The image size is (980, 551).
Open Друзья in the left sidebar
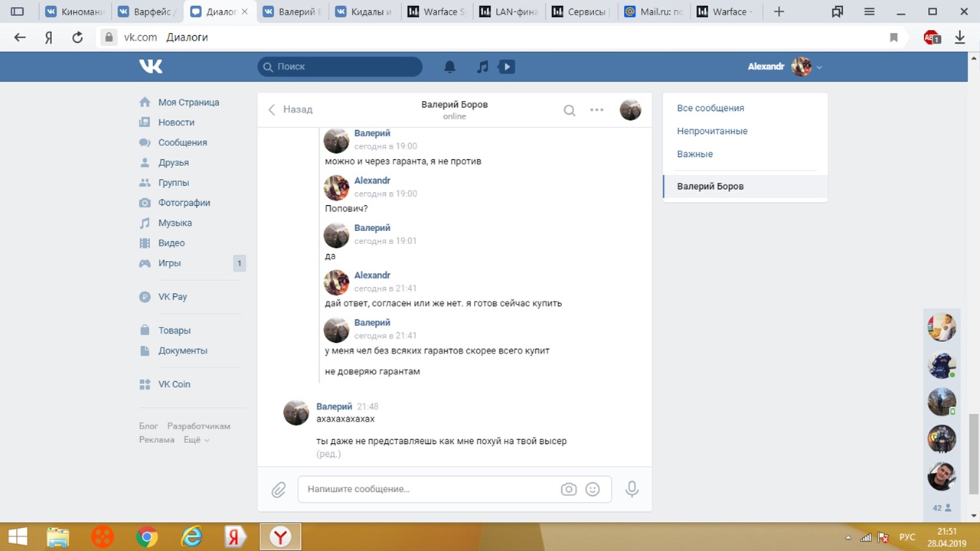[x=173, y=162]
